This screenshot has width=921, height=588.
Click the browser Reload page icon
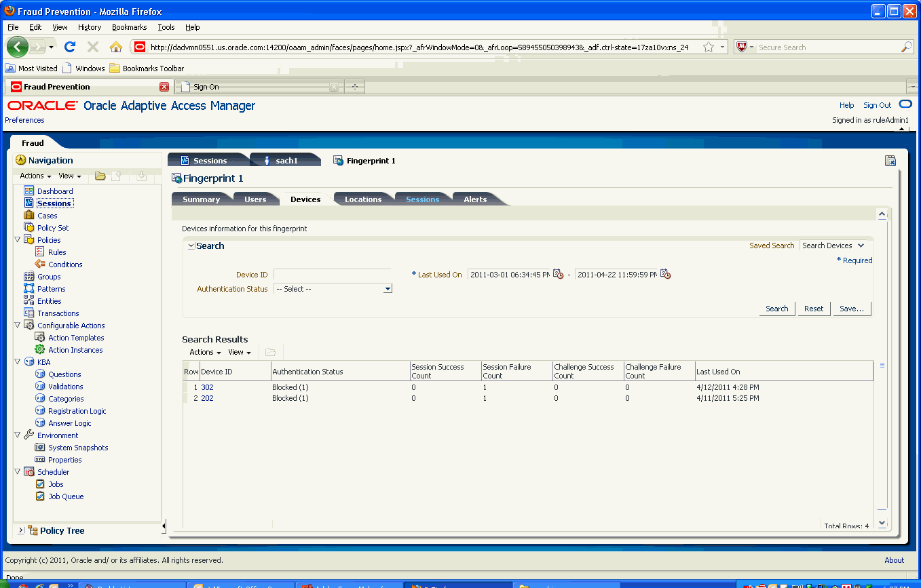click(70, 47)
